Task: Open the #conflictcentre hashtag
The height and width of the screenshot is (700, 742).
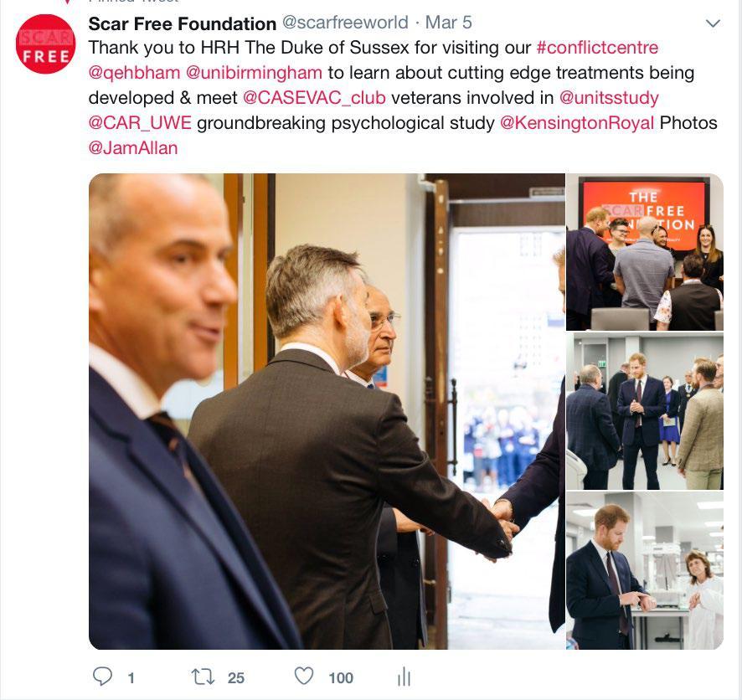Action: [597, 48]
